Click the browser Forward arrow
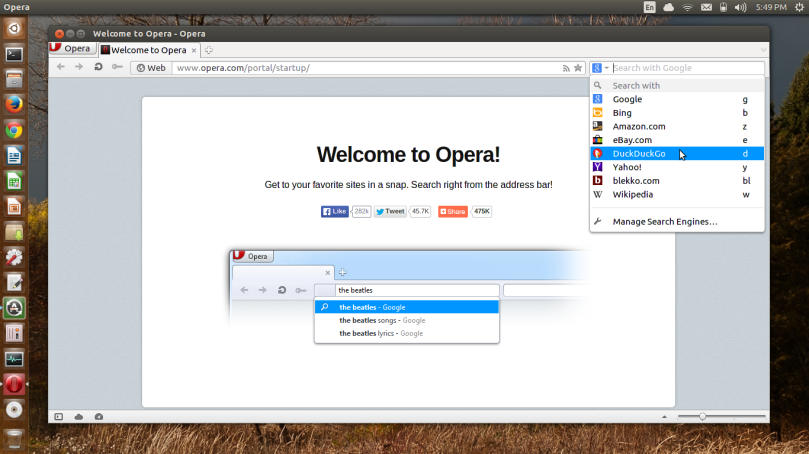The image size is (809, 454). (79, 67)
